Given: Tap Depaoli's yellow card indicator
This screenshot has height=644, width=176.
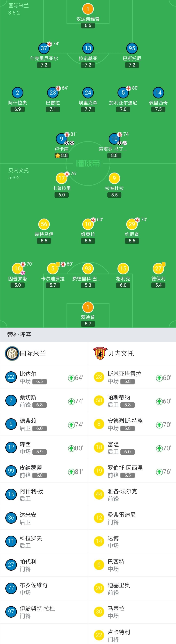Looking at the screenshot, I should tap(163, 264).
